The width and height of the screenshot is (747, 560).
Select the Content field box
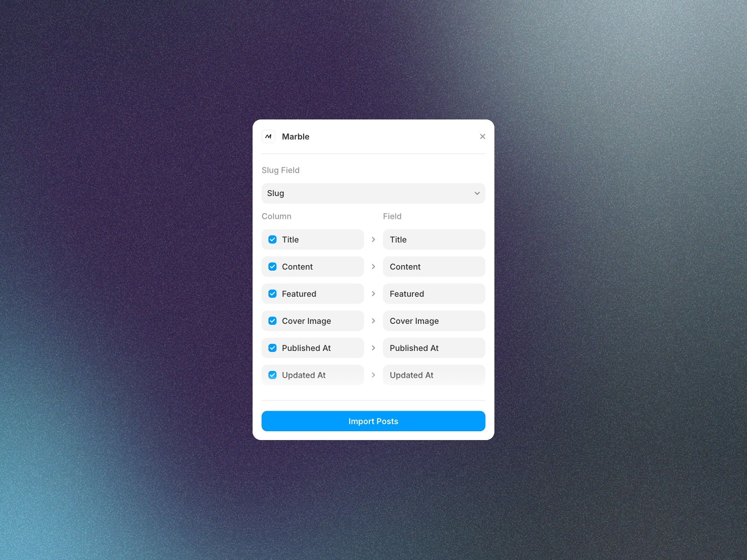434,266
